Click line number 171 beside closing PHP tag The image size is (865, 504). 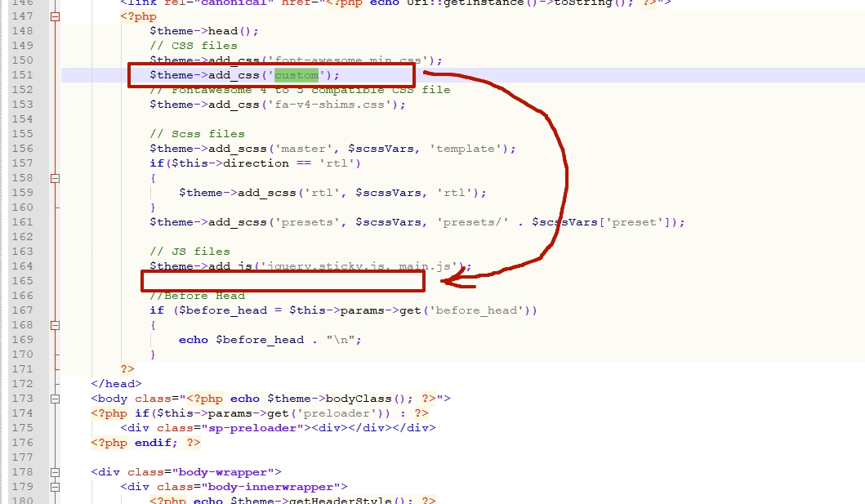pyautogui.click(x=21, y=369)
